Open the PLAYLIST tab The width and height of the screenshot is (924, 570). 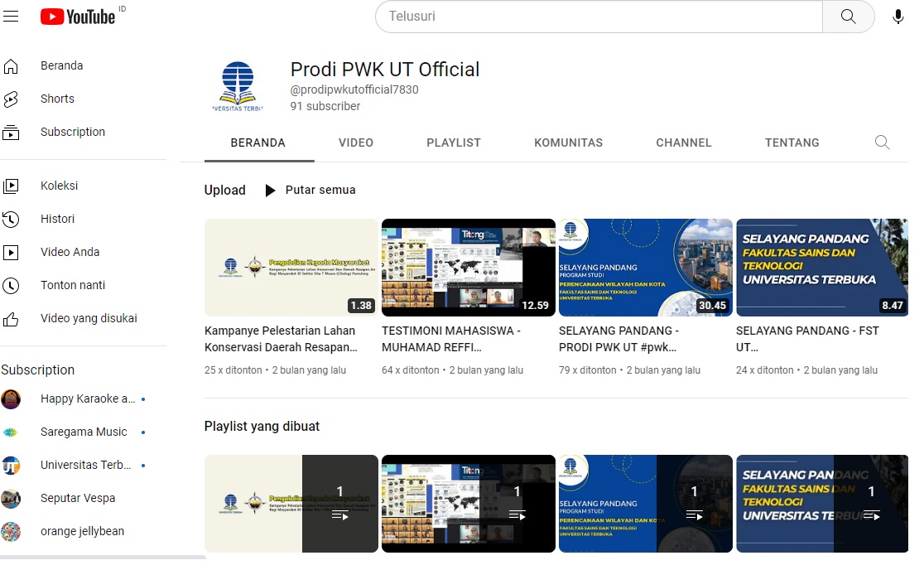(454, 142)
